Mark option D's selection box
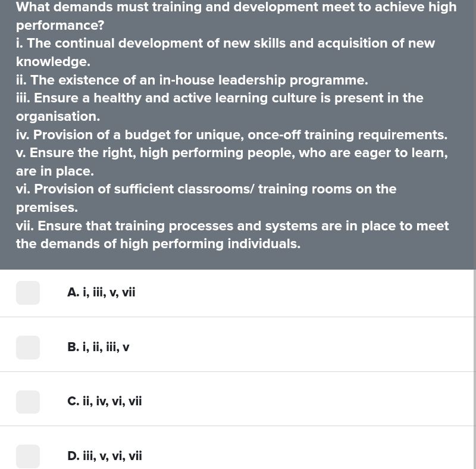The image size is (476, 469). pos(27,457)
